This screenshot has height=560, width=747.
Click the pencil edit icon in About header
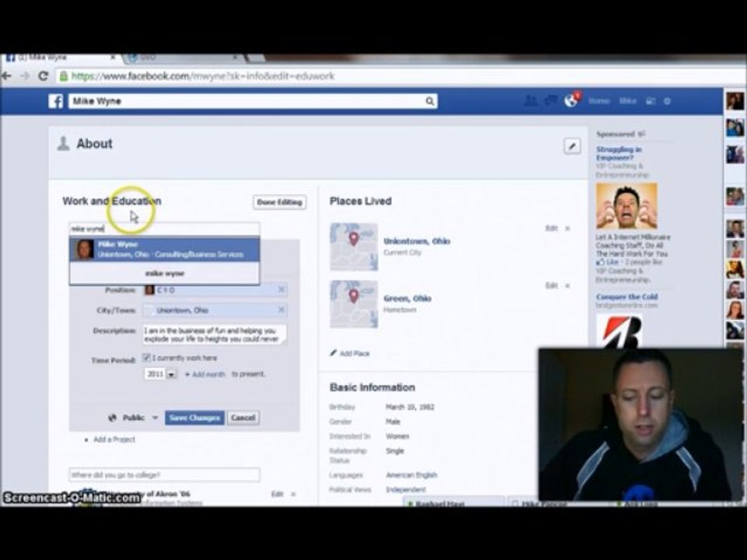click(x=572, y=146)
